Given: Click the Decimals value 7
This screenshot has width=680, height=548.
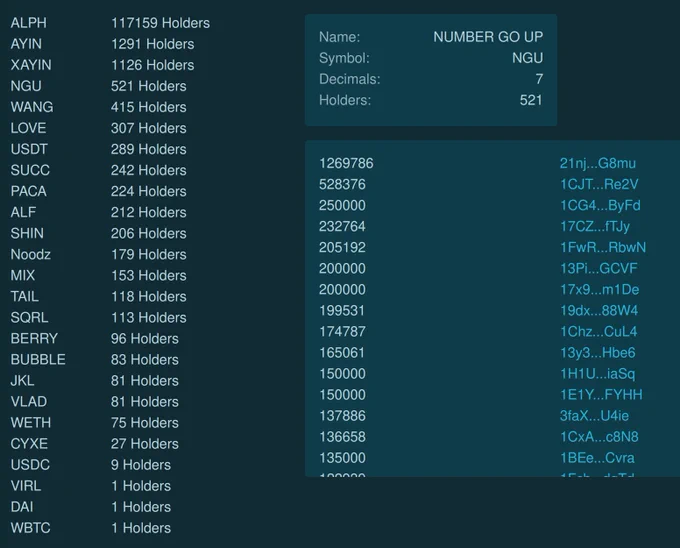Looking at the screenshot, I should coord(539,79).
